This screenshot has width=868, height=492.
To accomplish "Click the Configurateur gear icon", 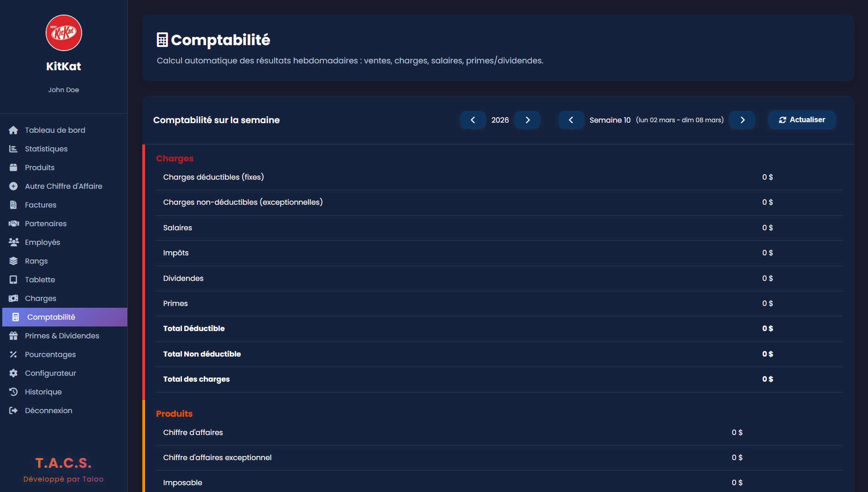I will [x=13, y=373].
